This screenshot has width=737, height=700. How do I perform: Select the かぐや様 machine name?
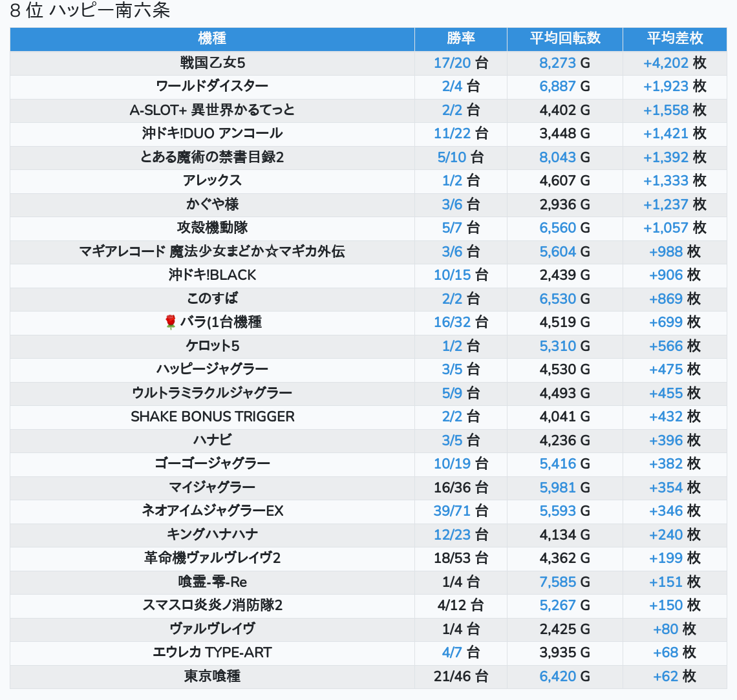[x=213, y=204]
